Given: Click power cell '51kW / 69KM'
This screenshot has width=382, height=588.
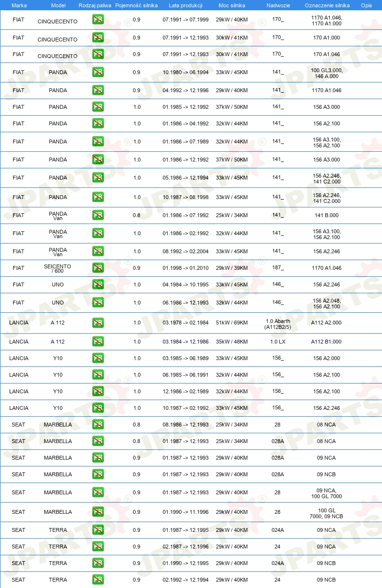Looking at the screenshot, I should pos(232,323).
